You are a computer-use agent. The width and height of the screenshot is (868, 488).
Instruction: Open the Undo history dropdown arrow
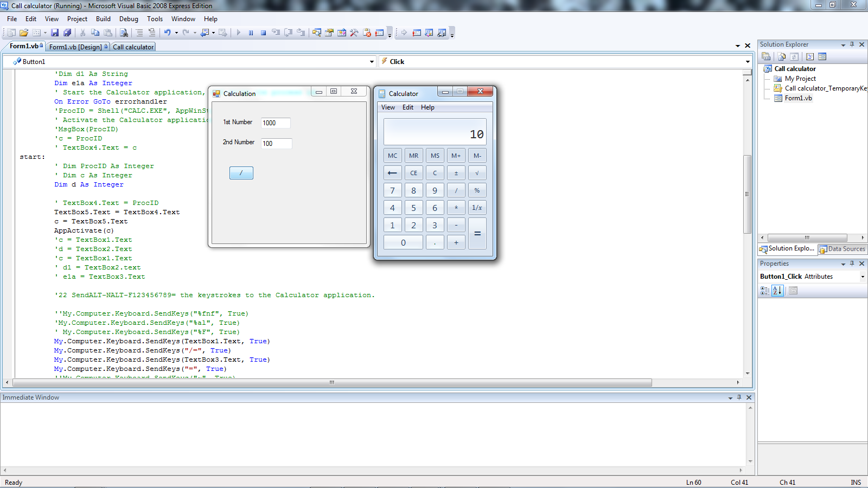click(176, 33)
